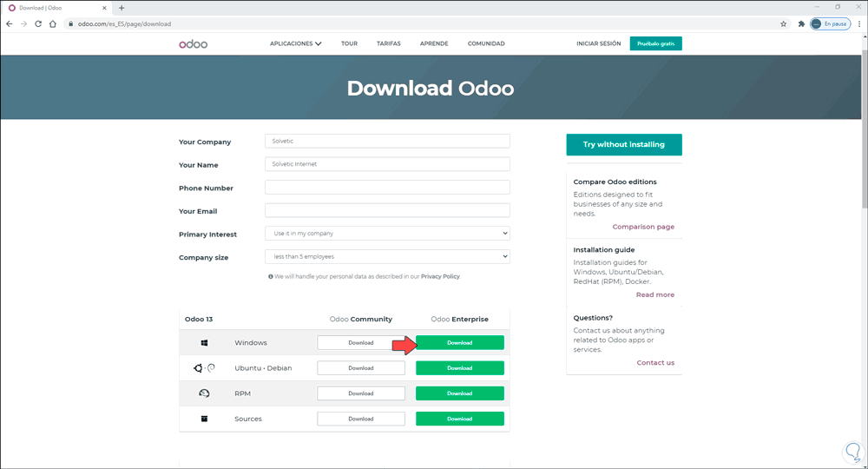This screenshot has width=868, height=469.
Task: Open a new browser tab
Action: (x=122, y=8)
